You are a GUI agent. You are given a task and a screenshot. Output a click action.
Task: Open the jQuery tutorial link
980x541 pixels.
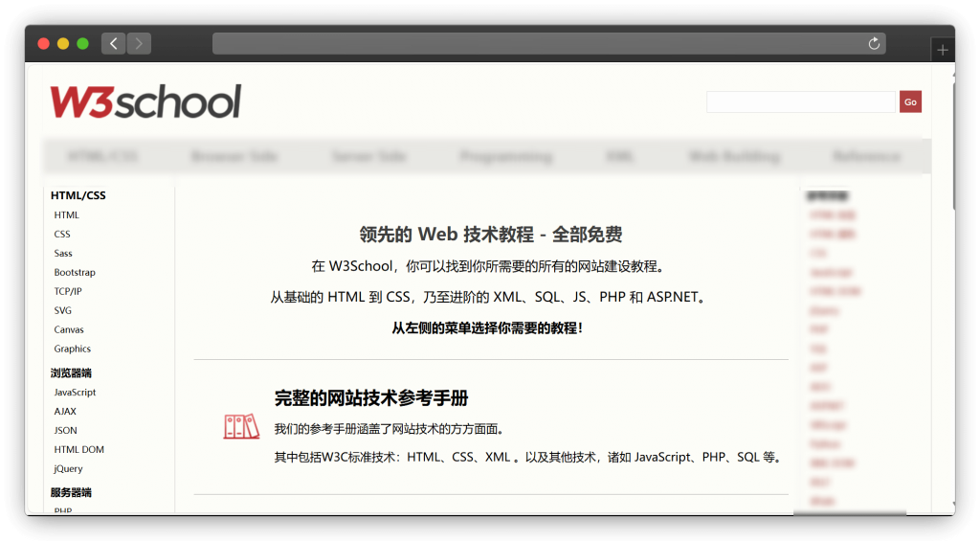[68, 468]
